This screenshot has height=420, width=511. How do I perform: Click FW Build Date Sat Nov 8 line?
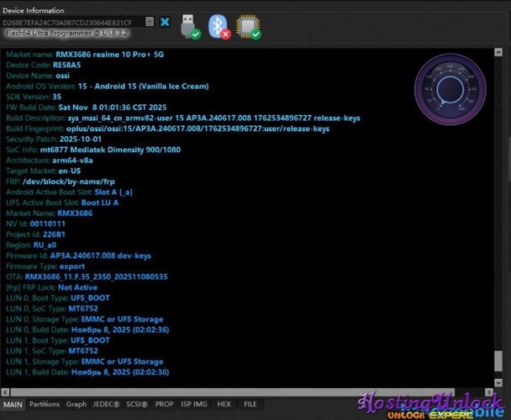click(86, 108)
